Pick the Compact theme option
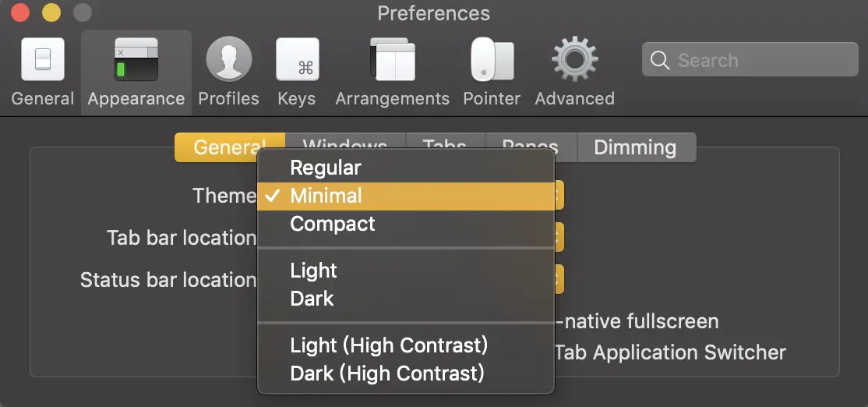Viewport: 868px width, 407px height. click(x=333, y=224)
